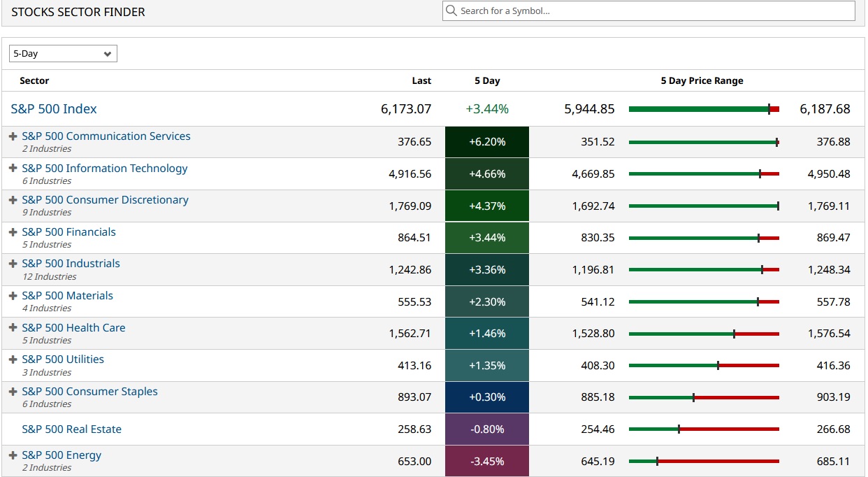Screen dimensions: 868x477
Task: Open S&P 500 Financials link
Action: tap(69, 232)
